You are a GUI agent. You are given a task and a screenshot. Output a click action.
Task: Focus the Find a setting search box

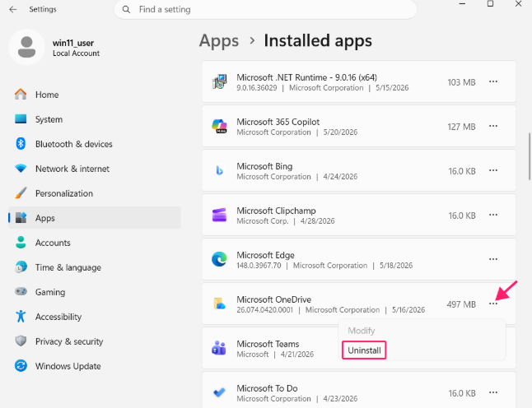click(x=266, y=10)
